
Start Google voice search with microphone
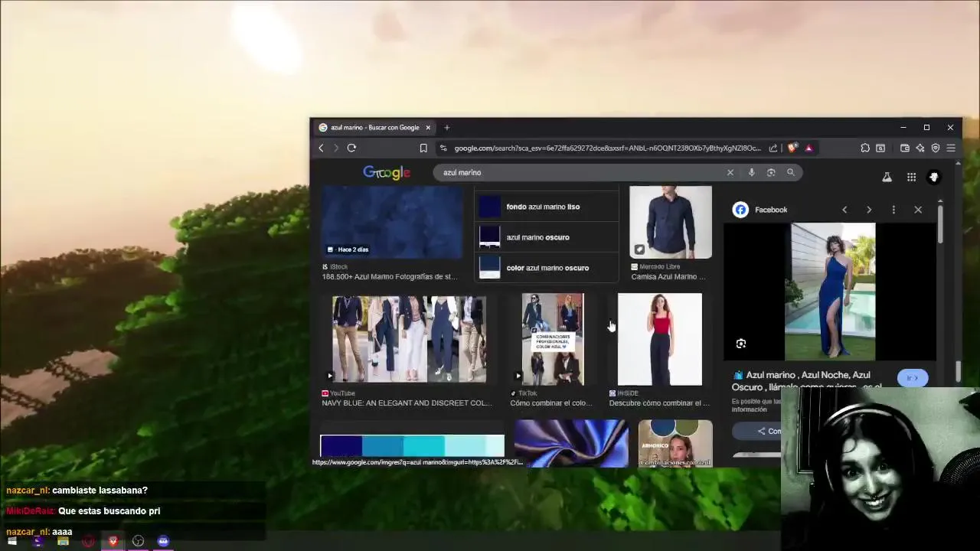pyautogui.click(x=752, y=172)
